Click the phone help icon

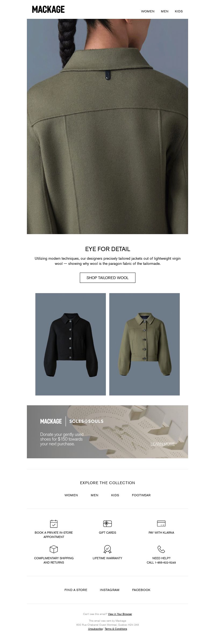[161, 549]
